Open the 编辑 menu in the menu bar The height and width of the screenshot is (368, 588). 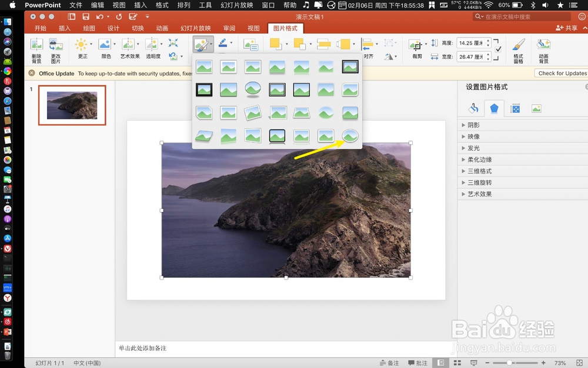[x=98, y=5]
